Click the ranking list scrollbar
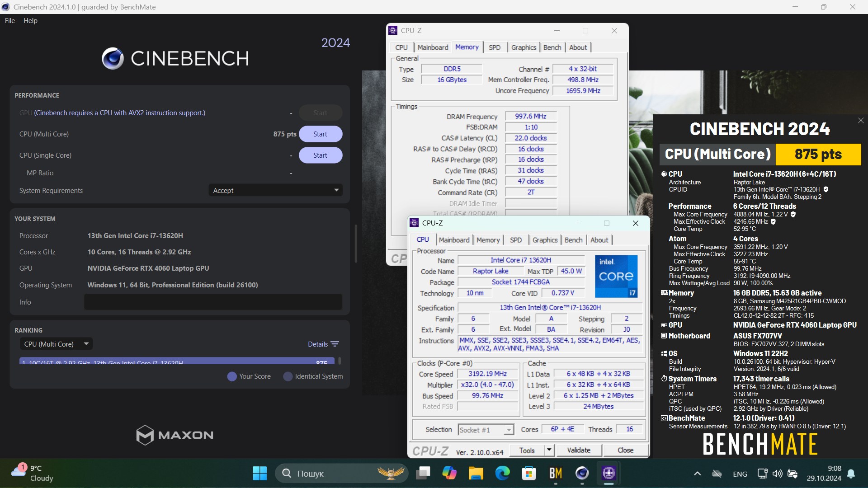 point(340,361)
